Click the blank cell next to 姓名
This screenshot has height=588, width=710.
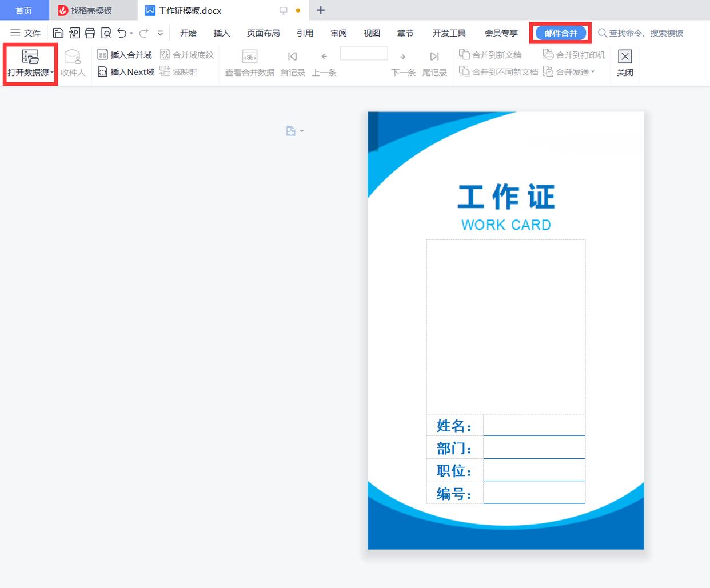click(534, 425)
